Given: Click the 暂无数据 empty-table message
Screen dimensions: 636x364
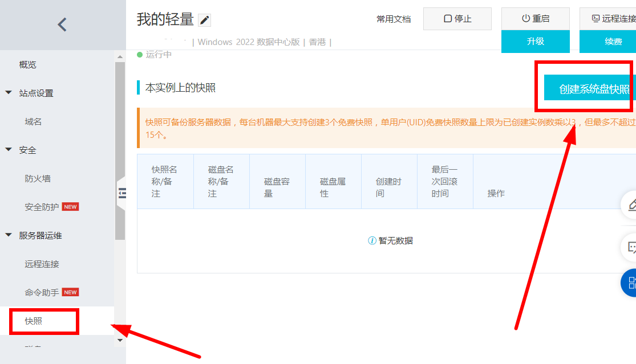Looking at the screenshot, I should pos(391,241).
